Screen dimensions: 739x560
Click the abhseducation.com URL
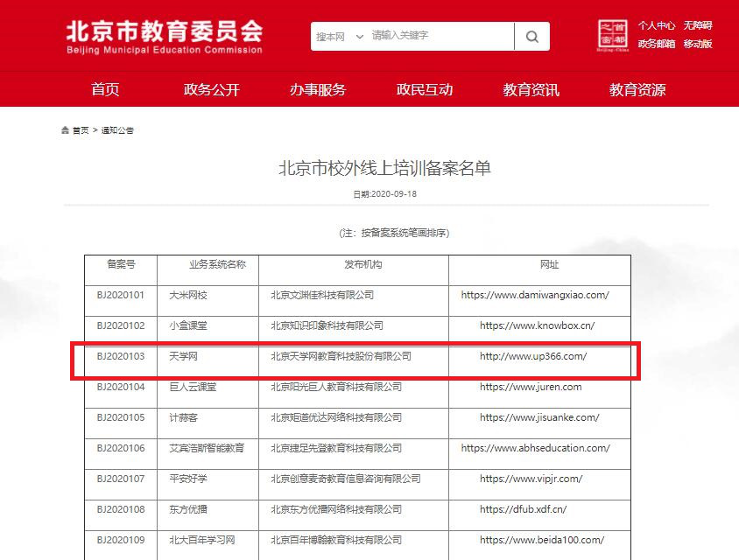pos(535,448)
